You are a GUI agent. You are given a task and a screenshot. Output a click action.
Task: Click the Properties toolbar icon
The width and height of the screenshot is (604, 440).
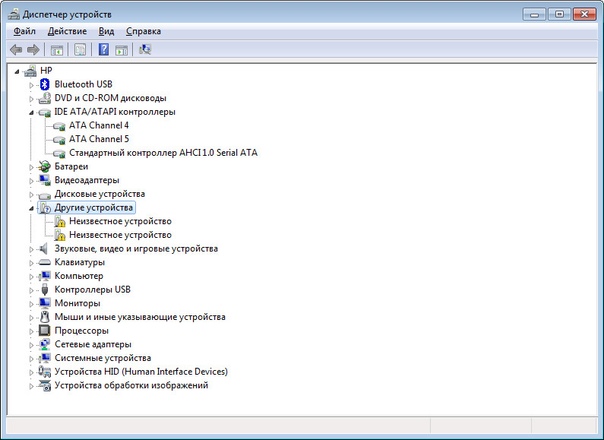80,50
